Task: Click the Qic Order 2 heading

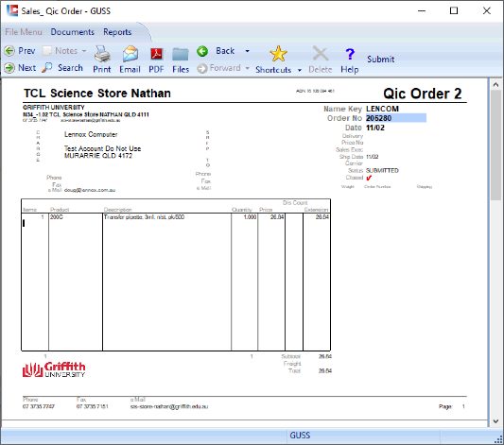Action: [x=423, y=94]
